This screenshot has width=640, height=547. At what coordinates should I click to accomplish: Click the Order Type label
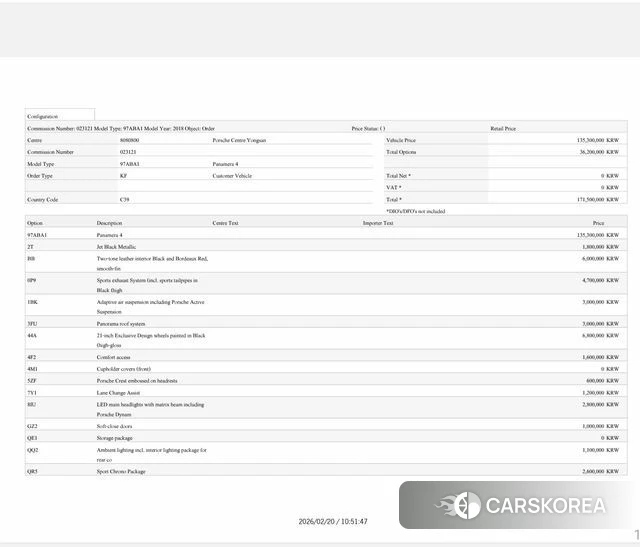tap(40, 176)
